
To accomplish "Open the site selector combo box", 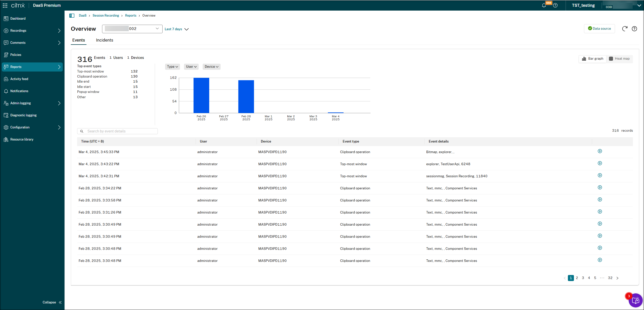I will click(132, 29).
